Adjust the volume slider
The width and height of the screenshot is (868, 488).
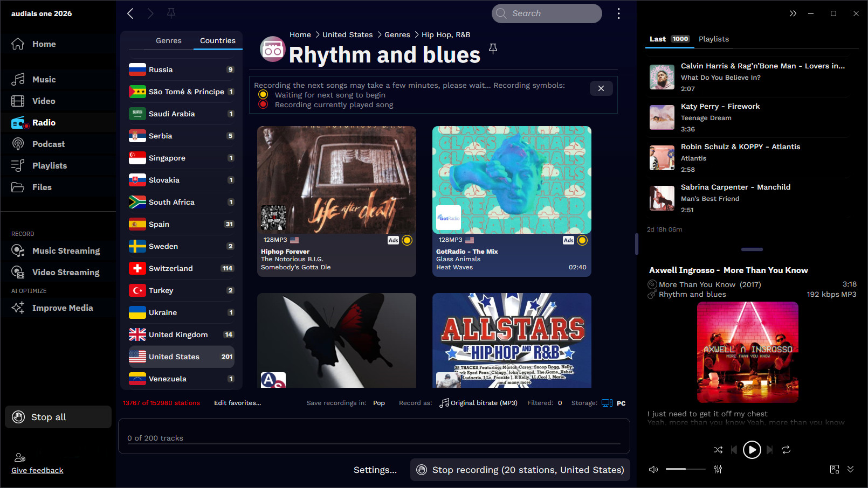point(685,469)
